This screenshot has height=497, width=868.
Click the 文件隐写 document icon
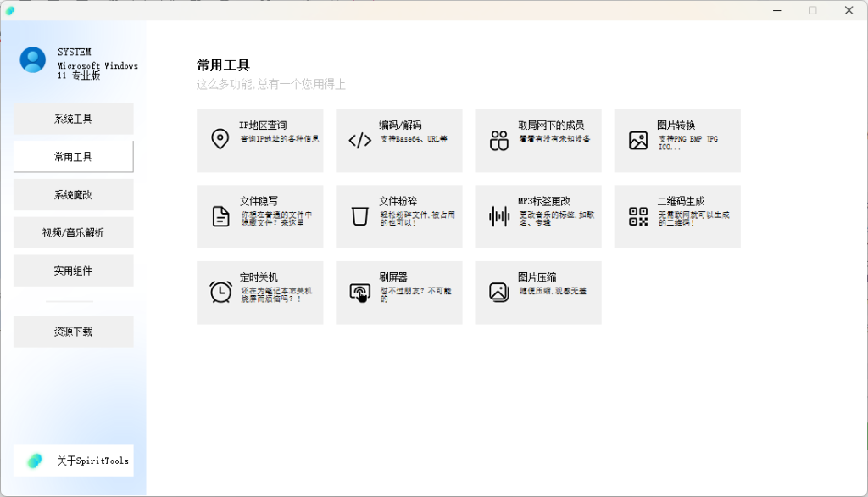[220, 216]
